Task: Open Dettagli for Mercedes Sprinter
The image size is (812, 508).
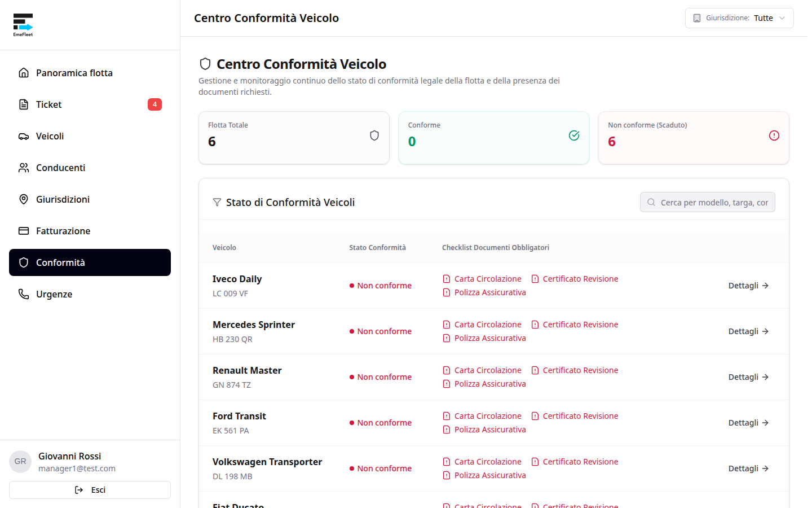Action: coord(748,331)
